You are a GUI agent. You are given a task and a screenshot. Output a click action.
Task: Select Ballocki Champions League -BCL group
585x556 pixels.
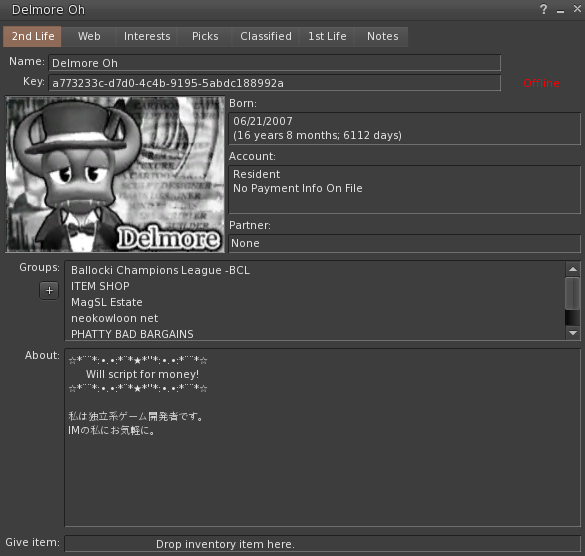[160, 270]
